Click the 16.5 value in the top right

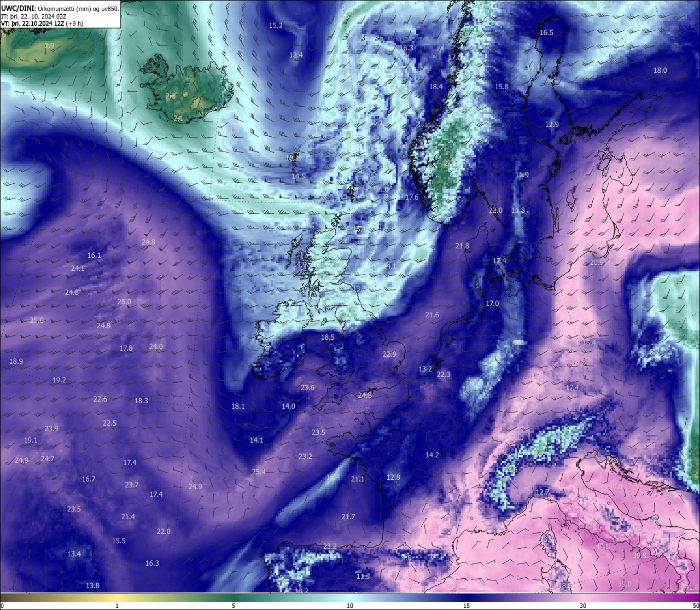click(546, 33)
